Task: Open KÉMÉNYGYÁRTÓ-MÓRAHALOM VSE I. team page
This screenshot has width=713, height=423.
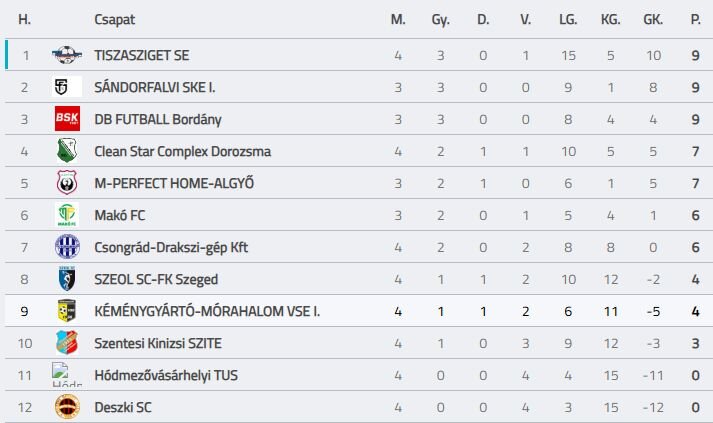Action: pyautogui.click(x=207, y=311)
